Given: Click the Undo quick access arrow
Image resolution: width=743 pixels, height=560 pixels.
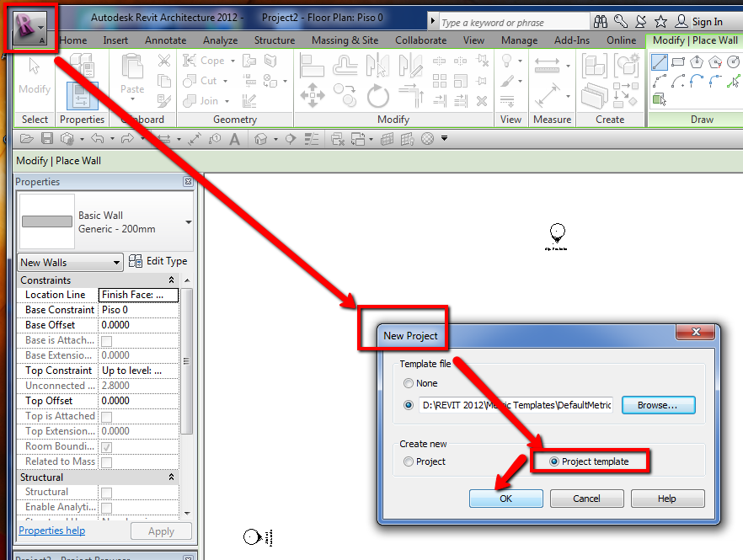Looking at the screenshot, I should (97, 138).
